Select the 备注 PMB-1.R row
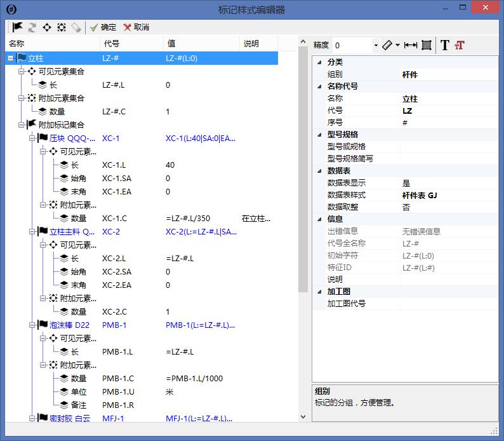 [142, 405]
